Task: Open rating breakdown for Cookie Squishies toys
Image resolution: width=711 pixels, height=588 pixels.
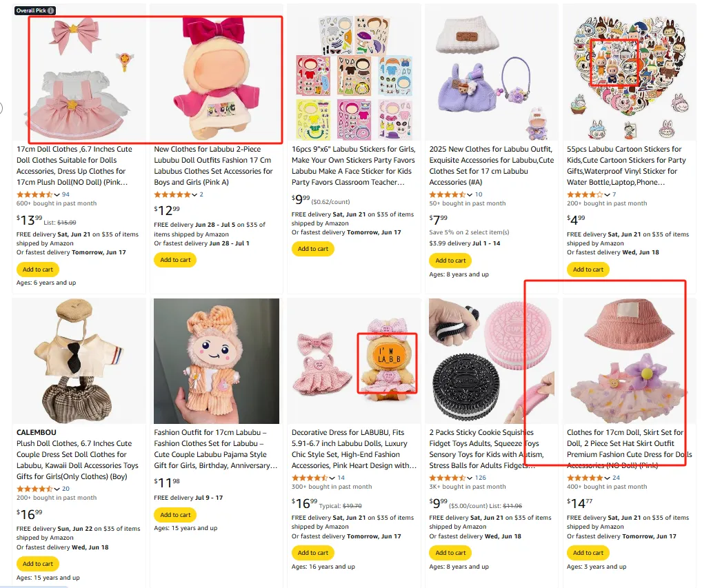Action: [x=470, y=478]
